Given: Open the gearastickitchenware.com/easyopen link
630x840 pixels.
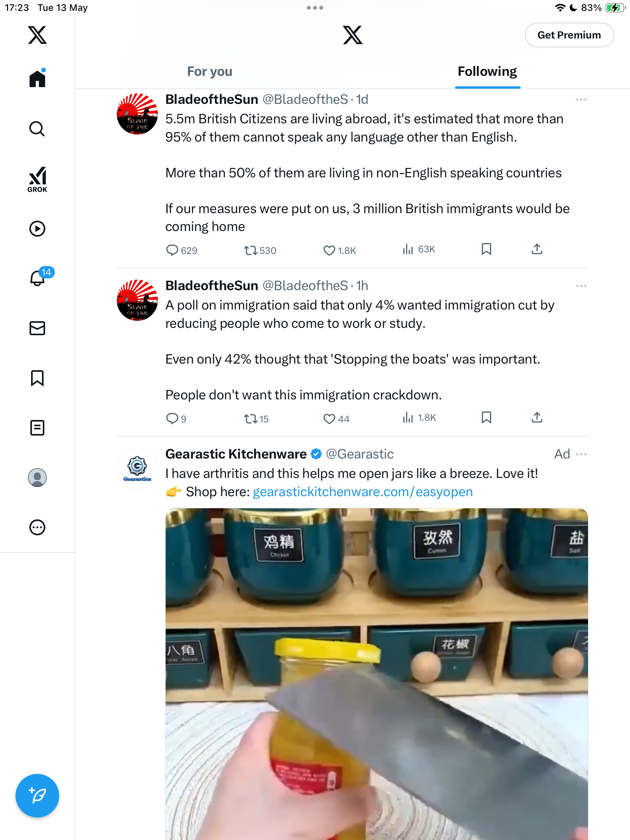Looking at the screenshot, I should tap(363, 492).
